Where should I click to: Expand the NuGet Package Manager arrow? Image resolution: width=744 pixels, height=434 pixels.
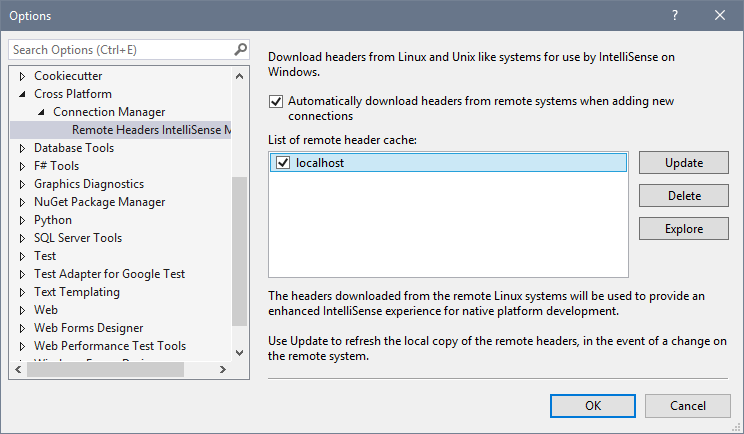22,202
